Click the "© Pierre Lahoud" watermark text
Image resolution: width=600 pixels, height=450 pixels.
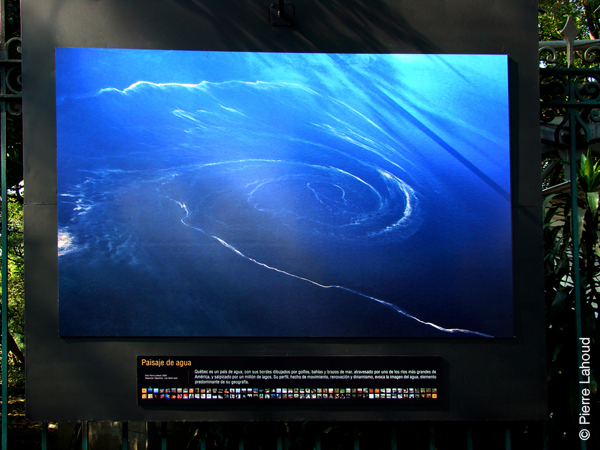tap(585, 388)
